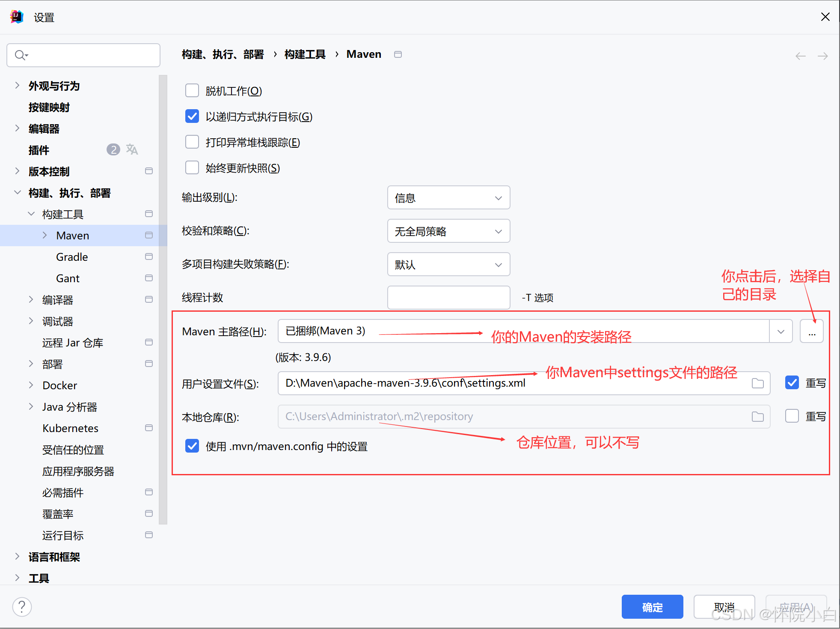Expand the Maven tree node

[45, 235]
